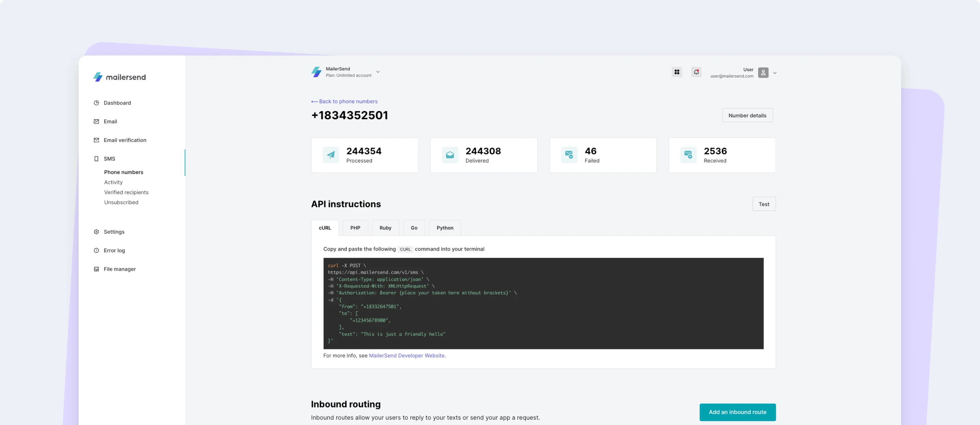The width and height of the screenshot is (980, 425).
Task: Switch to the PHP tab
Action: pyautogui.click(x=355, y=228)
